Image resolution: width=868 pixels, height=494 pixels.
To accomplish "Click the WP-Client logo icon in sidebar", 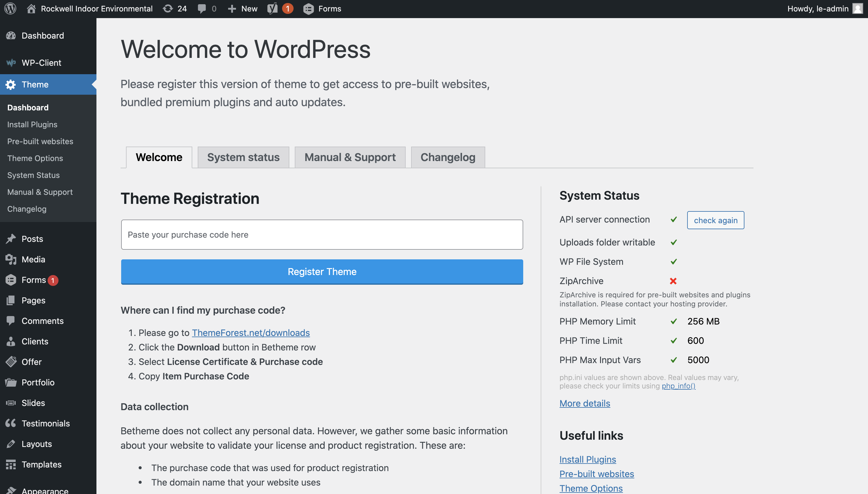I will point(11,63).
